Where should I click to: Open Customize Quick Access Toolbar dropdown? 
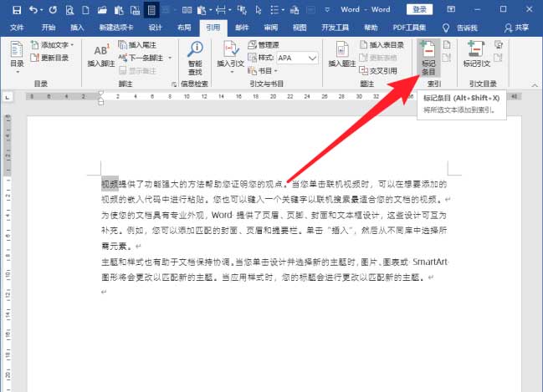(x=327, y=10)
